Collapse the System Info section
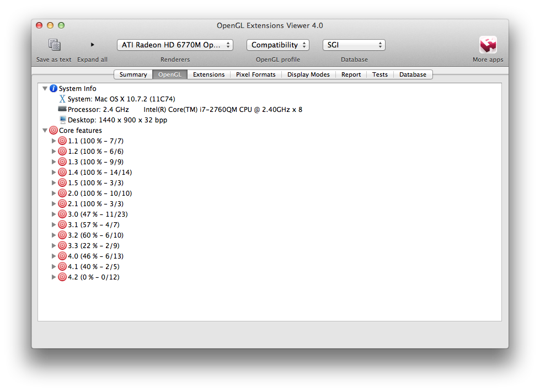Screen dimensions: 540x392 click(45, 89)
